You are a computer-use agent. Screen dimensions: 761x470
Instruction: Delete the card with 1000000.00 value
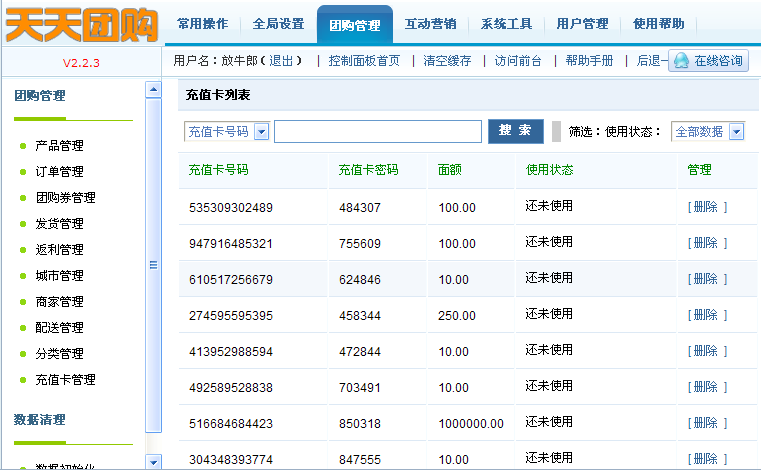[707, 423]
